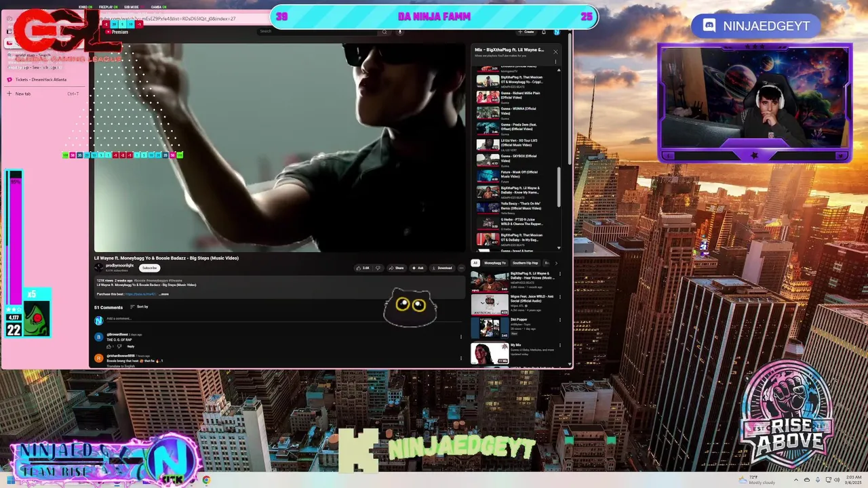
Task: Select the 'Moneybagg Yo' filter chip
Action: coord(495,263)
